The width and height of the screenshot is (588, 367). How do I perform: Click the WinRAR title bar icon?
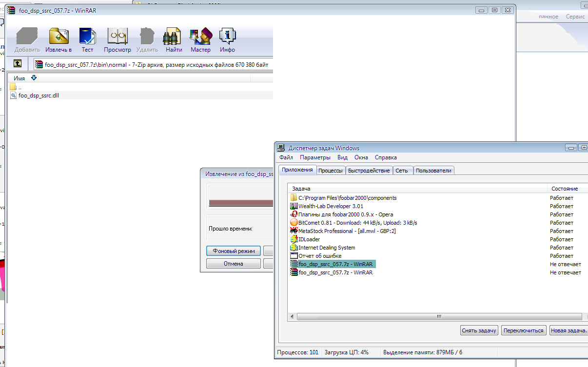pos(11,10)
